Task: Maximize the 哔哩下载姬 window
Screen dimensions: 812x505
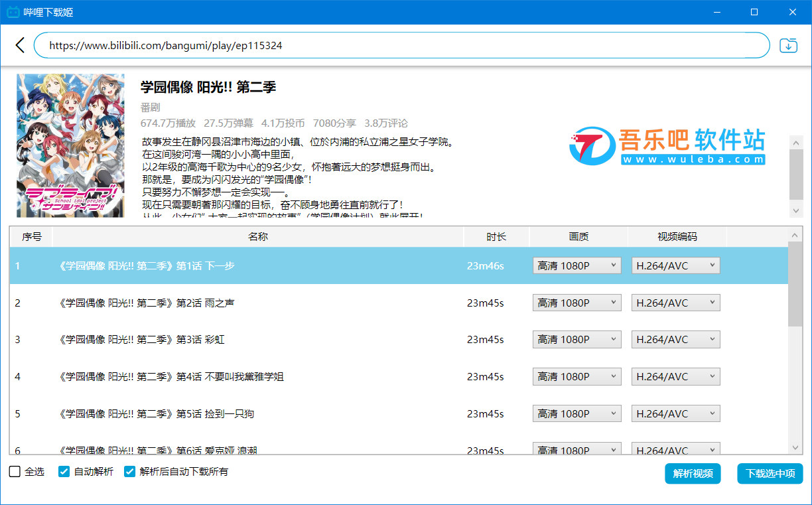Action: point(754,12)
